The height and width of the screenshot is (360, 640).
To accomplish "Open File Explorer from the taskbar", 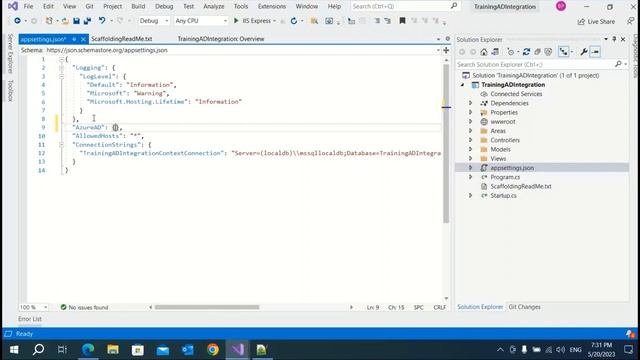I will point(113,350).
